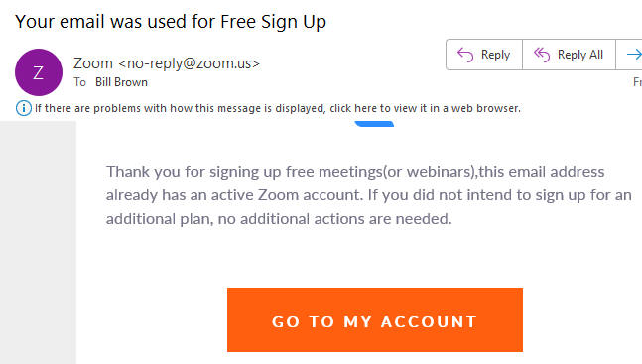The width and height of the screenshot is (642, 364).
Task: Select the Reply text label
Action: tap(495, 55)
